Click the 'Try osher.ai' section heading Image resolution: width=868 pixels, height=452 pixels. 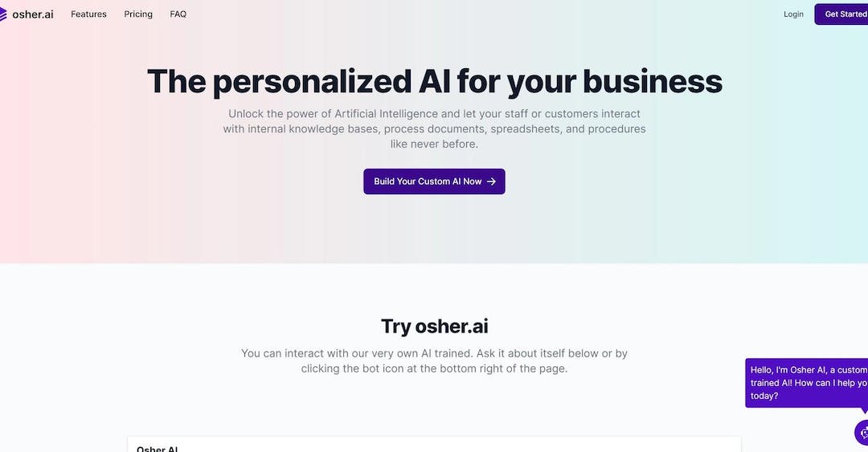tap(435, 326)
